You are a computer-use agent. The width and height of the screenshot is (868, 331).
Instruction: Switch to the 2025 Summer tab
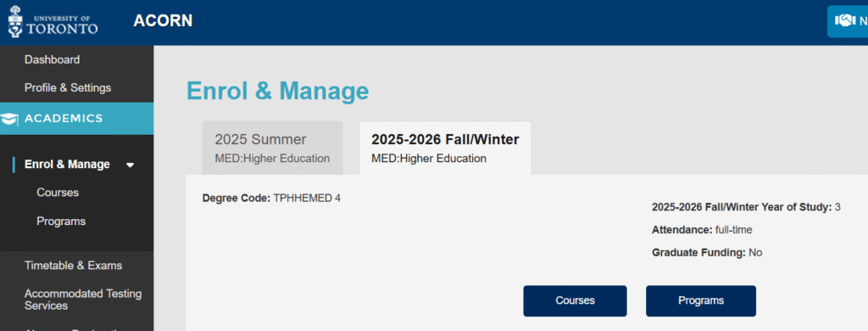tap(272, 148)
